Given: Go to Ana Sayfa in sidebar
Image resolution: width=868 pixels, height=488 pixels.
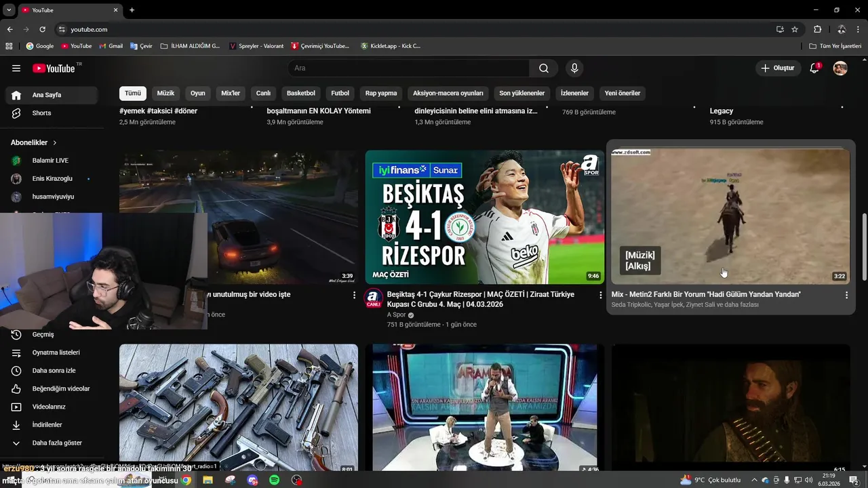Looking at the screenshot, I should (x=51, y=95).
